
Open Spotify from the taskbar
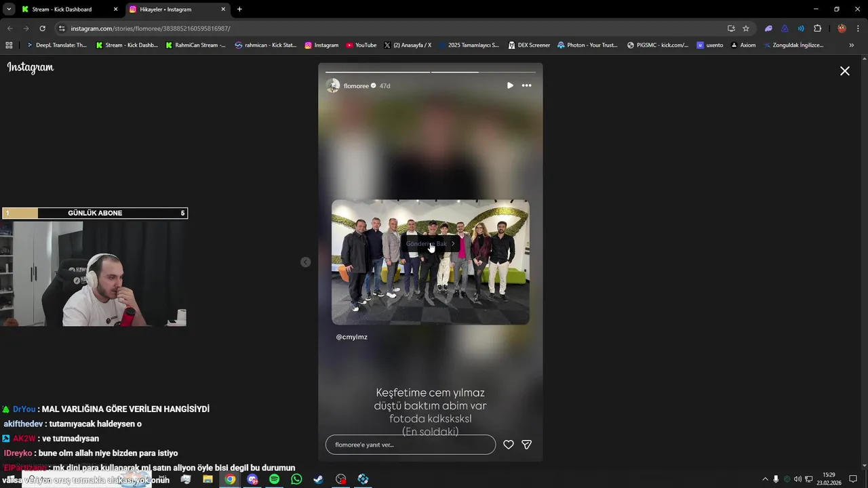[274, 479]
